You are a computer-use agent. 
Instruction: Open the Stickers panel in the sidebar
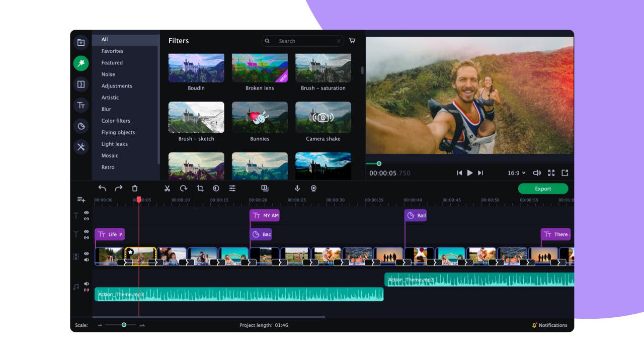tap(81, 126)
